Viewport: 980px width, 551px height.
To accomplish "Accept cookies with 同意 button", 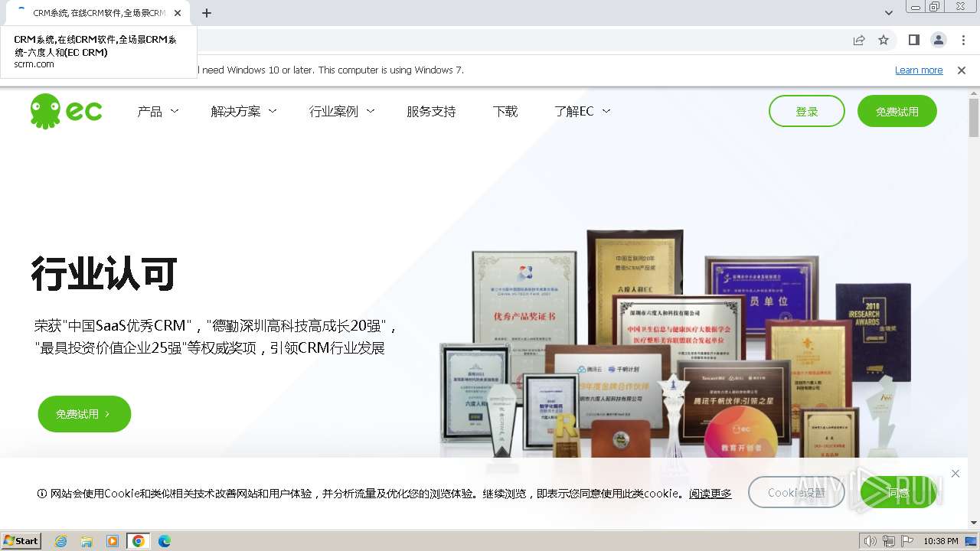I will (x=898, y=492).
